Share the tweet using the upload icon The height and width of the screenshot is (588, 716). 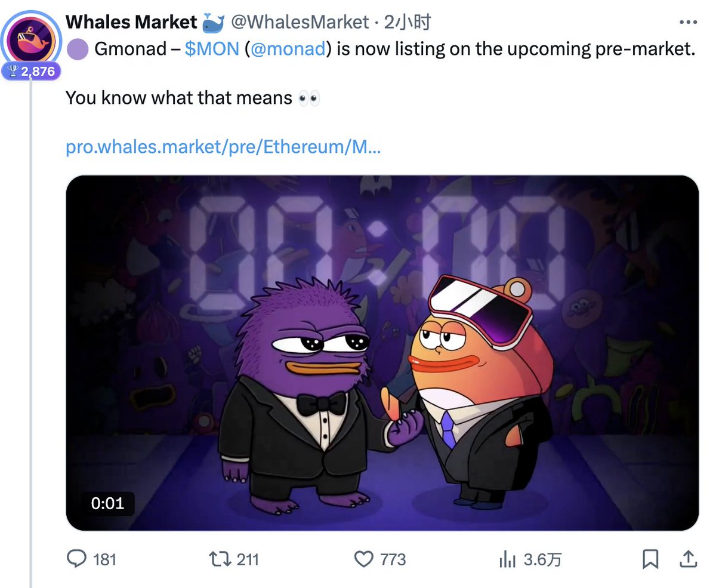(x=687, y=559)
